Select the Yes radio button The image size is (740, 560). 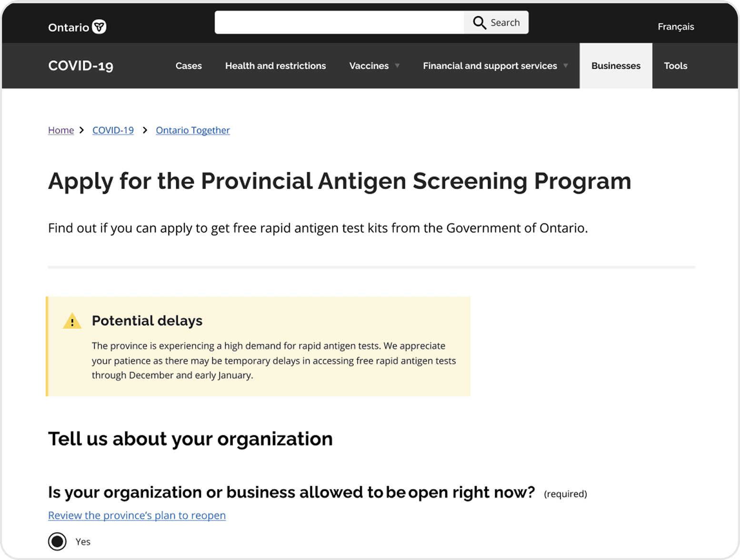(57, 541)
